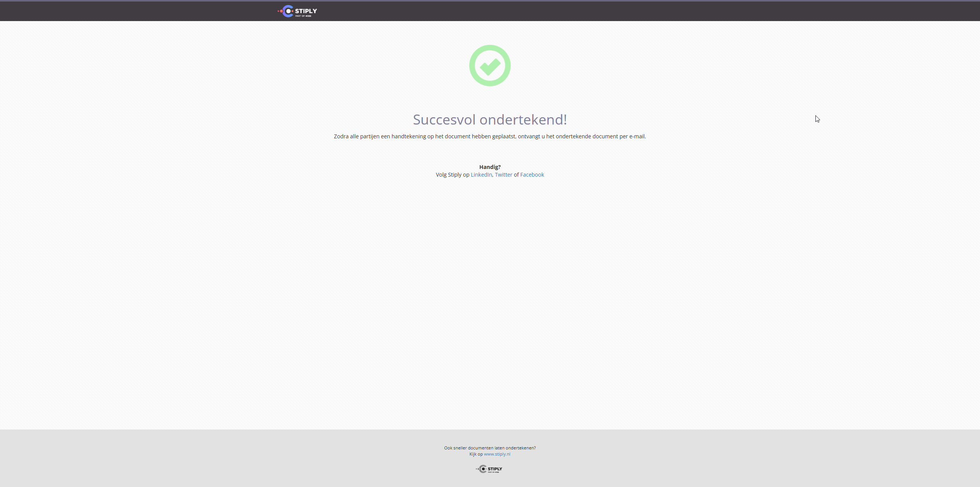The width and height of the screenshot is (980, 487).
Task: Click the Stiply emblem in the footer logo
Action: 483,469
